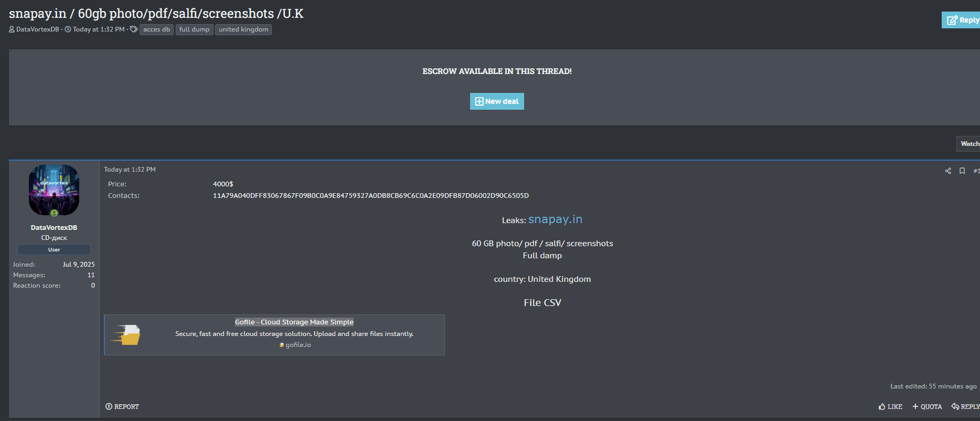This screenshot has height=421, width=980.
Task: Click the Gofile folder icon in the link preview
Action: 127,335
